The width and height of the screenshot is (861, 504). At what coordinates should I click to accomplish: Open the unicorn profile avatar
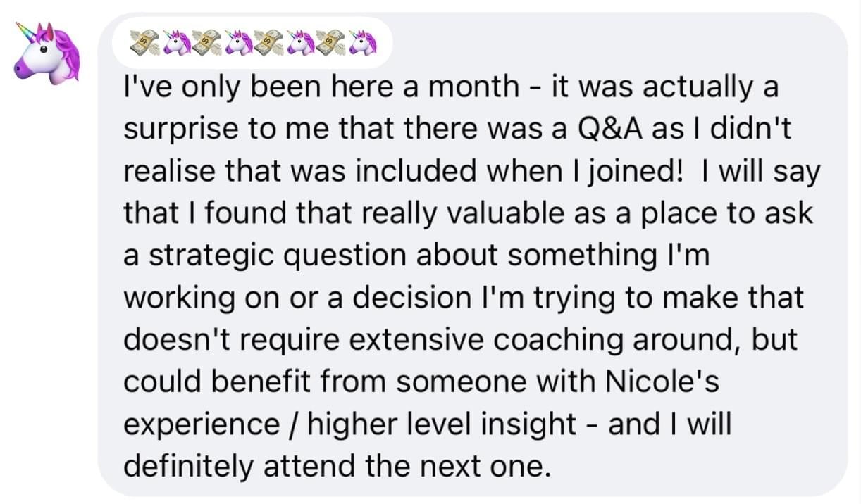pos(47,52)
